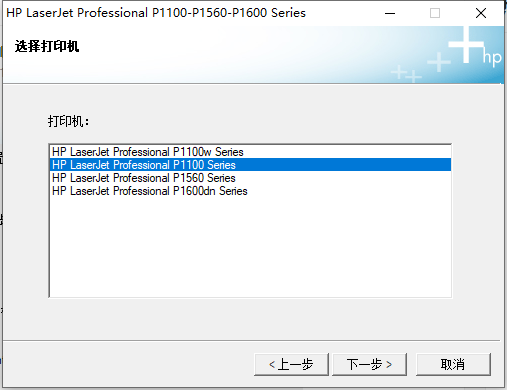Cancel setup with the 取消 button
Viewport: 507px width, 390px height.
pos(453,364)
